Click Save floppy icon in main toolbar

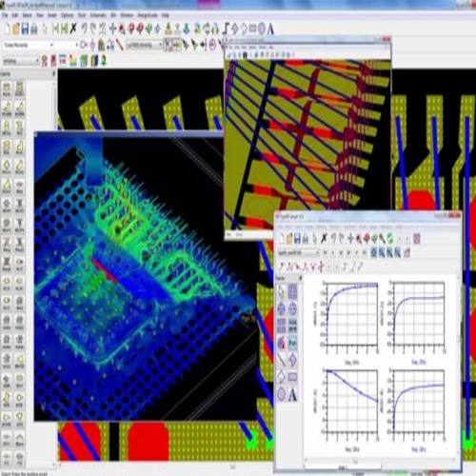25,29
